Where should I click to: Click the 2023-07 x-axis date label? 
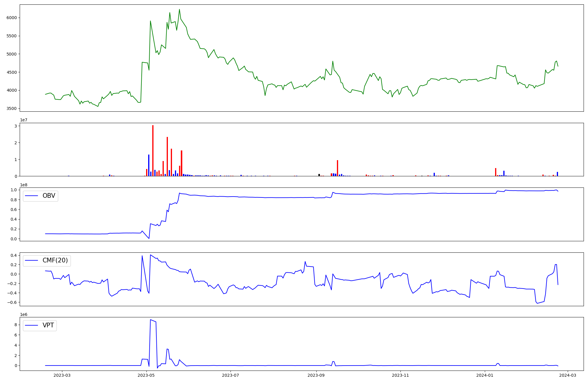pyautogui.click(x=230, y=375)
